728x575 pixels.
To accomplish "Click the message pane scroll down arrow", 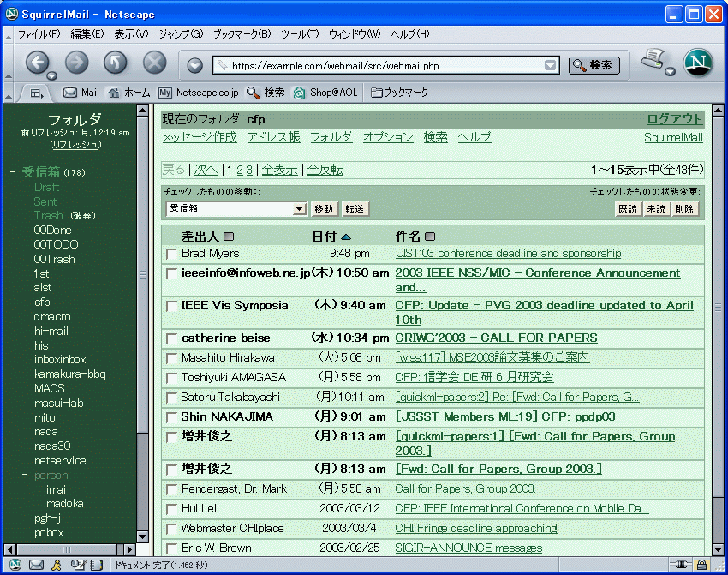I will click(718, 550).
